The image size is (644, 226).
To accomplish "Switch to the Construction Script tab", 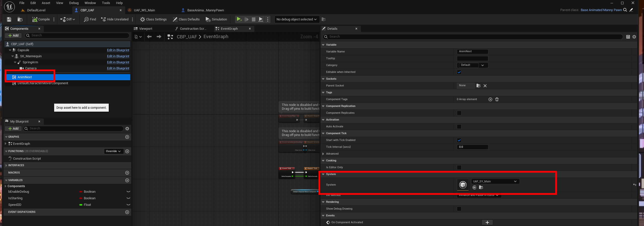I will (x=193, y=29).
